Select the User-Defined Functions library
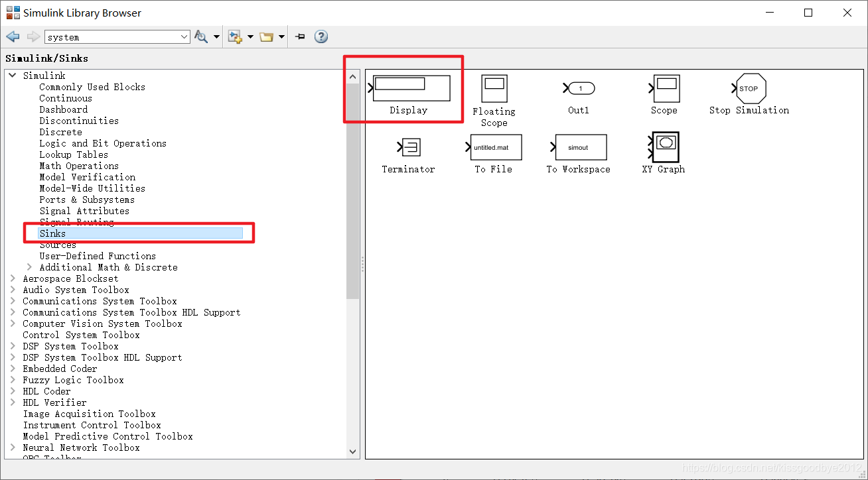The height and width of the screenshot is (480, 868). pyautogui.click(x=98, y=256)
